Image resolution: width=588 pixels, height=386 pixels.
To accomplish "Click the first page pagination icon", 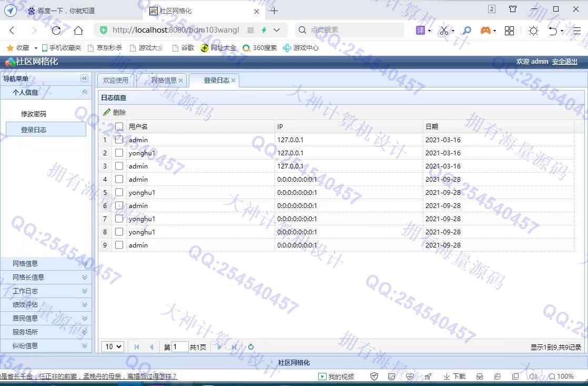I will point(137,347).
